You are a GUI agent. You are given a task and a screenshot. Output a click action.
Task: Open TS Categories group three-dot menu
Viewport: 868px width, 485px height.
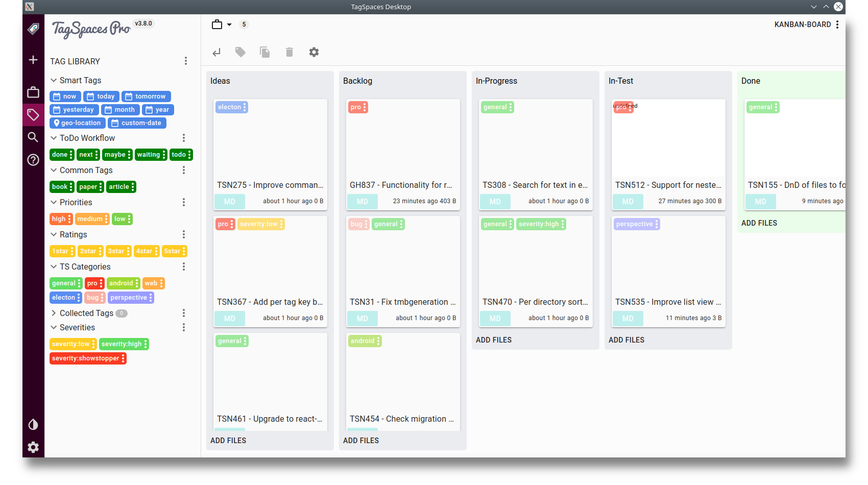(184, 266)
